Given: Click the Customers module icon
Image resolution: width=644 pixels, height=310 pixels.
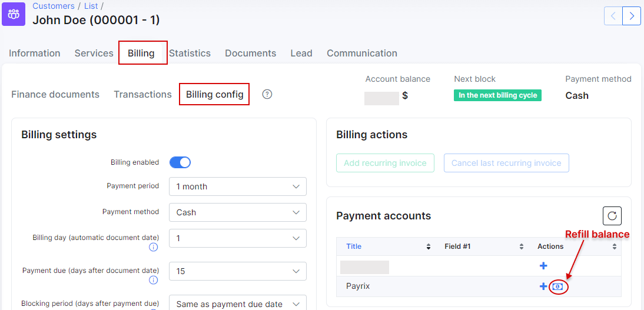Looking at the screenshot, I should (x=14, y=14).
